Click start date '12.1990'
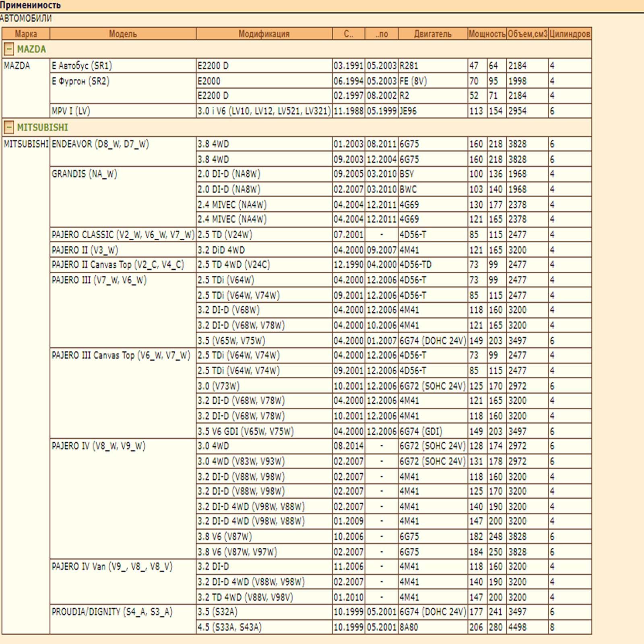This screenshot has height=644, width=644. point(349,264)
